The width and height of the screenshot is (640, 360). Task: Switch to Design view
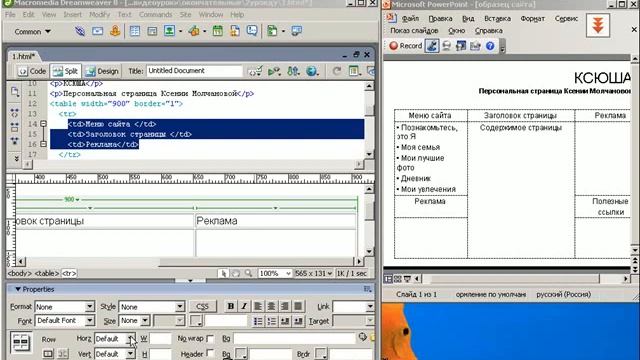102,71
